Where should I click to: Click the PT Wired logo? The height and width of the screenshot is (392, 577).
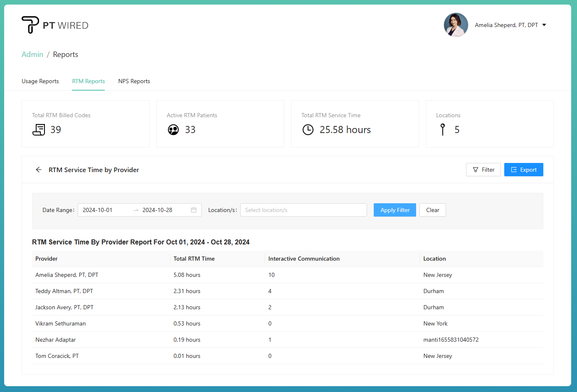tap(55, 25)
